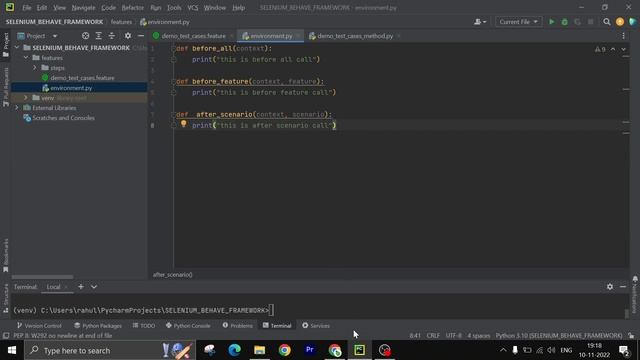Viewport: 640px width, 360px height.
Task: Open the Navigate menu
Action: 83,8
